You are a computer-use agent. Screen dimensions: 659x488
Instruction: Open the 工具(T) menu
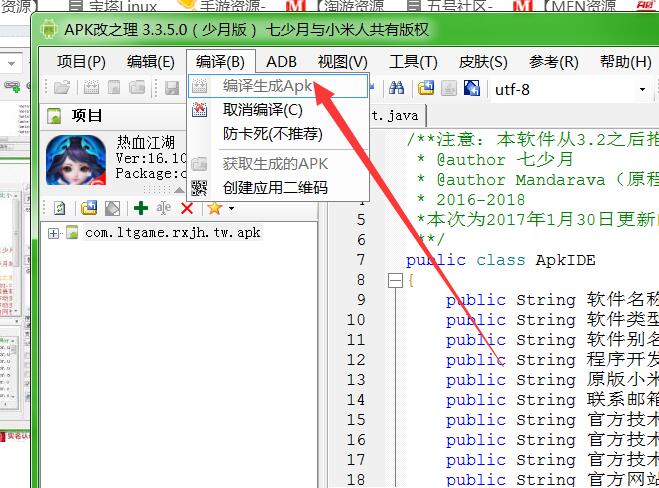[412, 61]
